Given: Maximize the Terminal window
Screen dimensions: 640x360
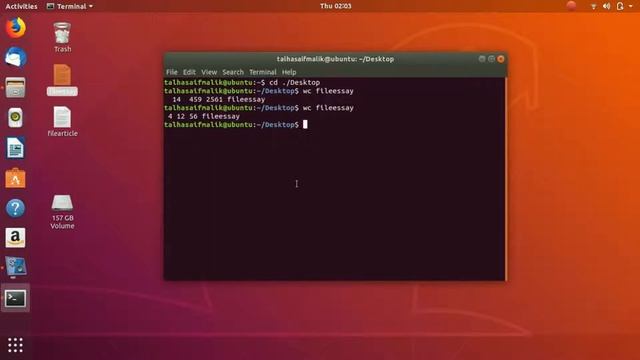Looking at the screenshot, I should pyautogui.click(x=491, y=59).
